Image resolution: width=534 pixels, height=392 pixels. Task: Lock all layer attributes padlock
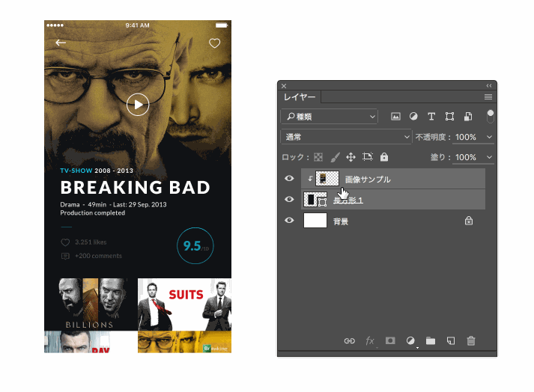click(x=384, y=157)
